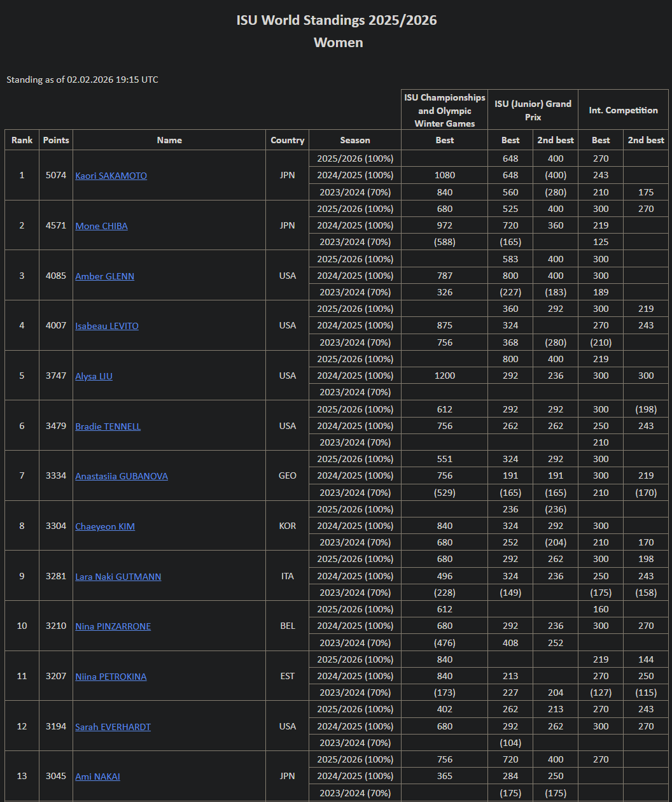Click Pinzarrone's points 3210
Image resolution: width=672 pixels, height=802 pixels.
point(56,626)
